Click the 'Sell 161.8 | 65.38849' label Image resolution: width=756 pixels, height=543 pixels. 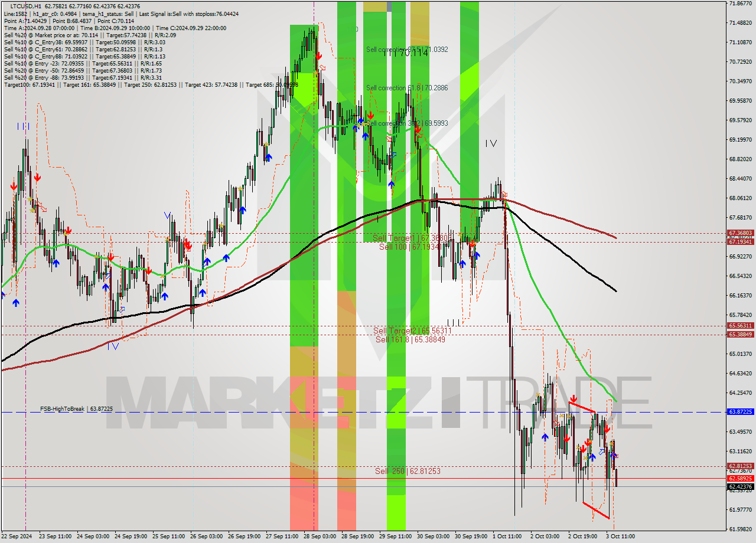point(410,339)
